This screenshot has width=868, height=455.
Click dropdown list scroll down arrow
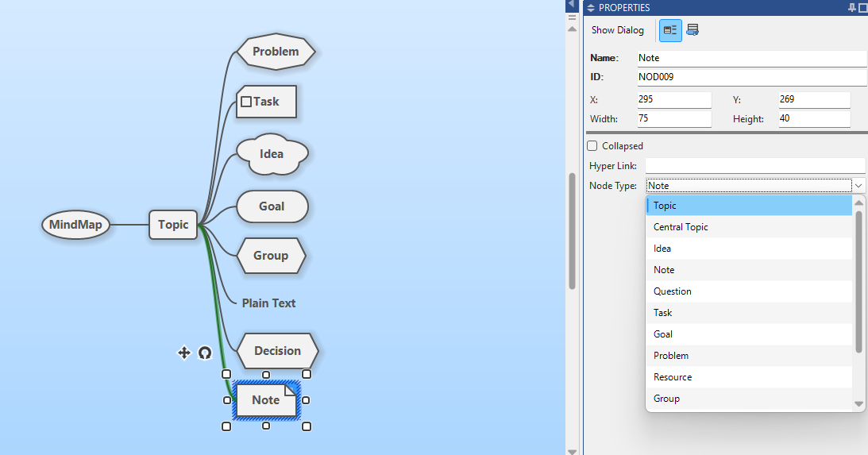coord(858,404)
